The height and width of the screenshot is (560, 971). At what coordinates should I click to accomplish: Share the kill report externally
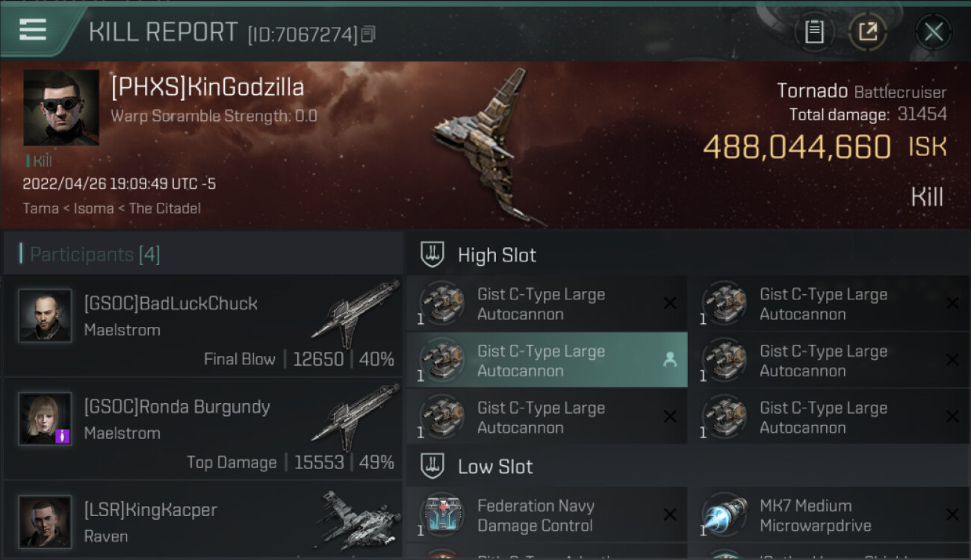coord(867,31)
